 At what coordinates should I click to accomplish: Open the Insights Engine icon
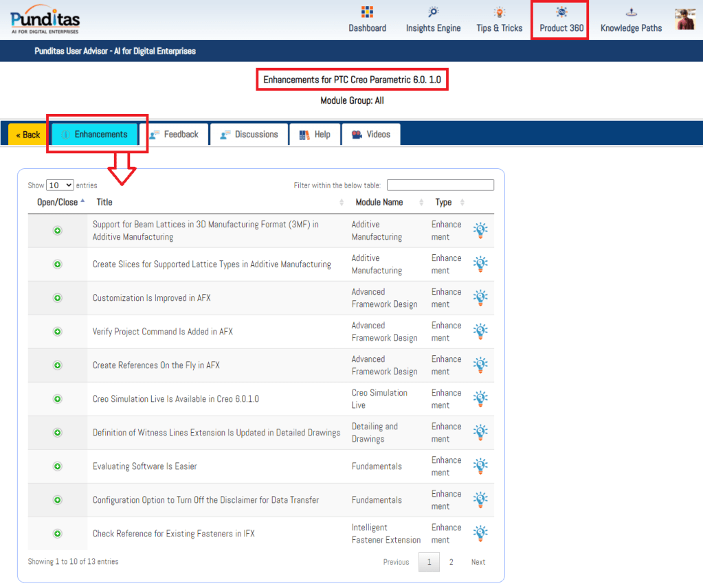coord(433,13)
